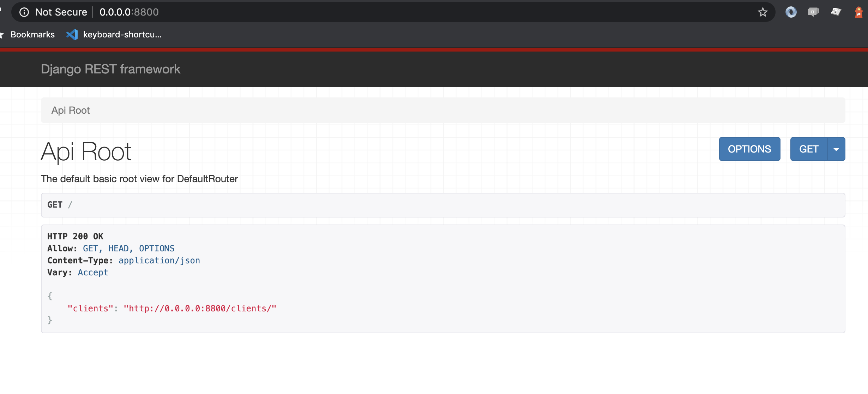The image size is (868, 394).
Task: Click the Not Secure warning label
Action: 61,12
